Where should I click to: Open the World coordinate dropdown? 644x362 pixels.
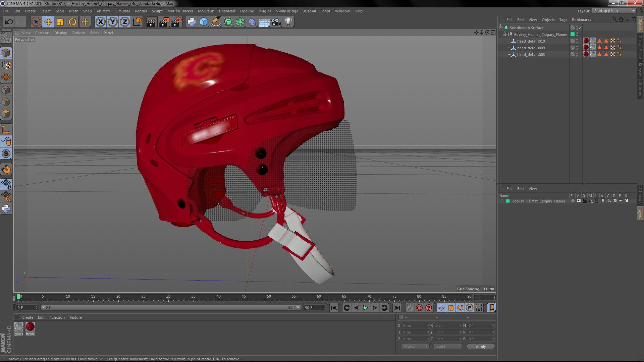pos(415,346)
